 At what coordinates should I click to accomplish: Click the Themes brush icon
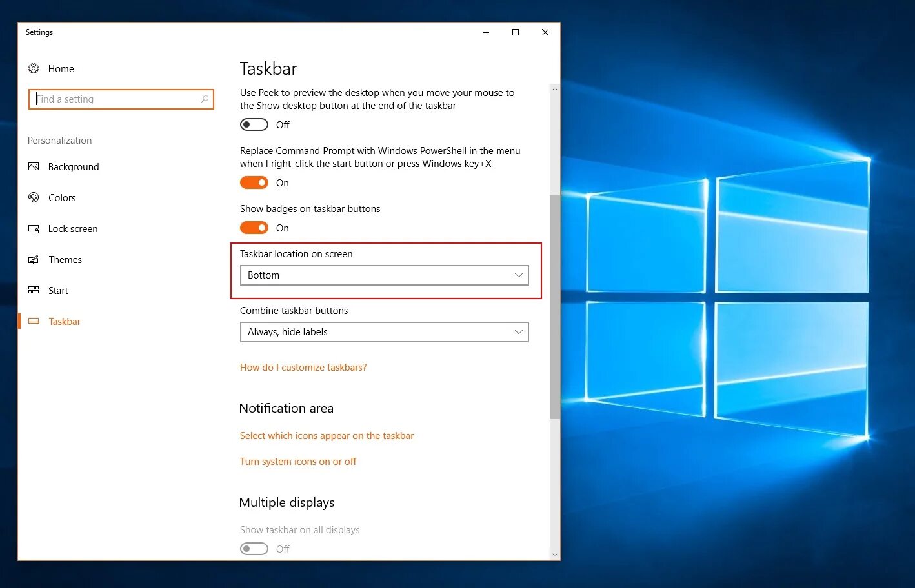(34, 259)
